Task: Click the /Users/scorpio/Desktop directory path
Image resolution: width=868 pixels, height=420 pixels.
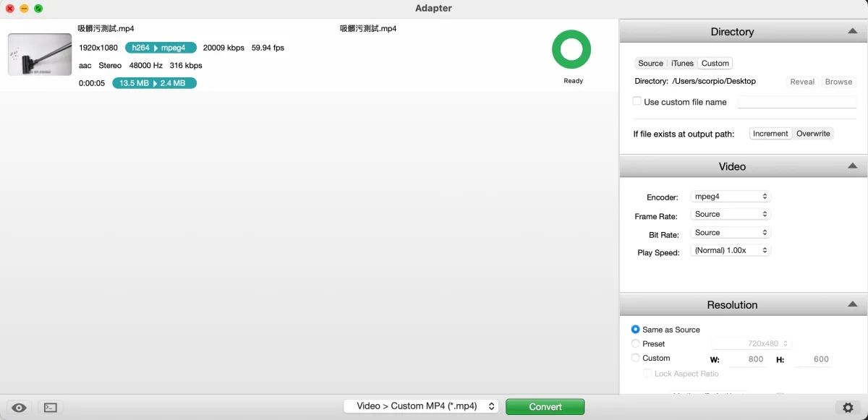Action: click(714, 82)
